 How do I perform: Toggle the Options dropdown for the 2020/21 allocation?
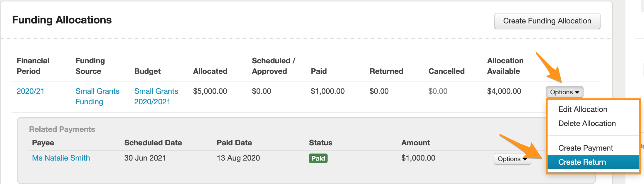(564, 92)
